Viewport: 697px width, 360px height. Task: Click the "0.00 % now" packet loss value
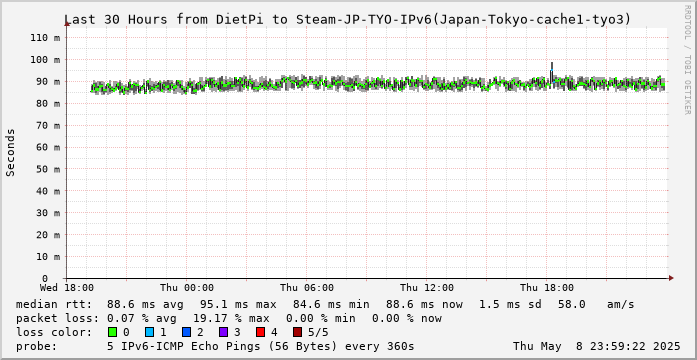click(407, 318)
